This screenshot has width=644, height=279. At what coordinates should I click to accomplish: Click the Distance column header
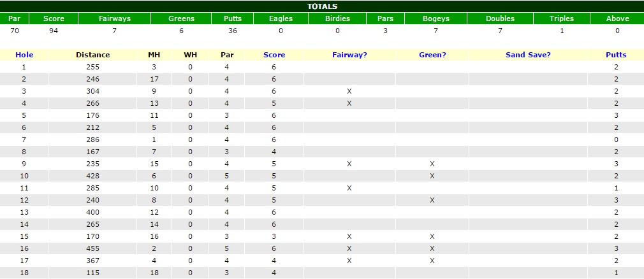tap(92, 55)
